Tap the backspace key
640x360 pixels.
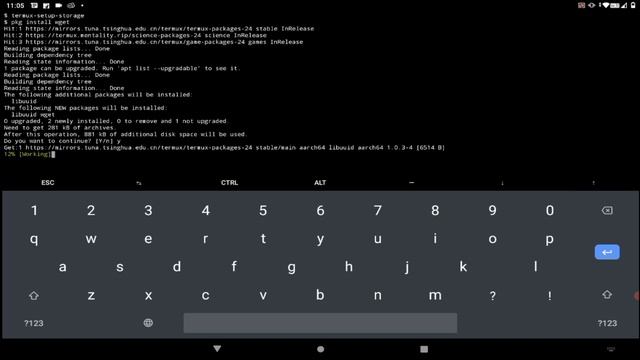[x=607, y=210]
